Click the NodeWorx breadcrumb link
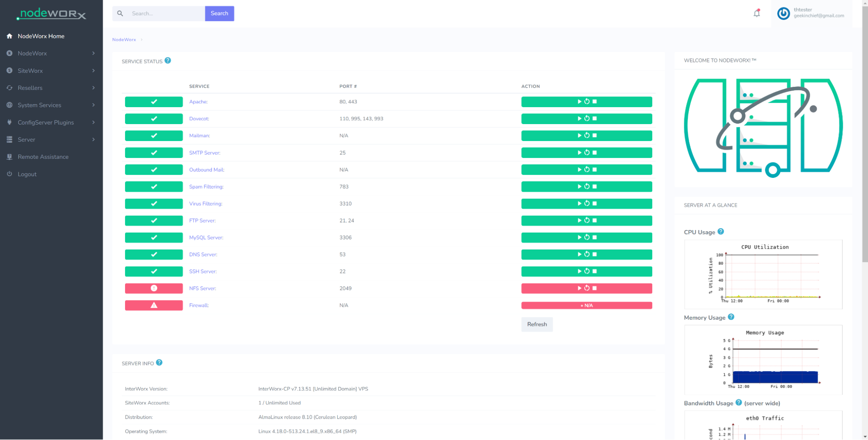This screenshot has height=440, width=868. click(x=124, y=39)
